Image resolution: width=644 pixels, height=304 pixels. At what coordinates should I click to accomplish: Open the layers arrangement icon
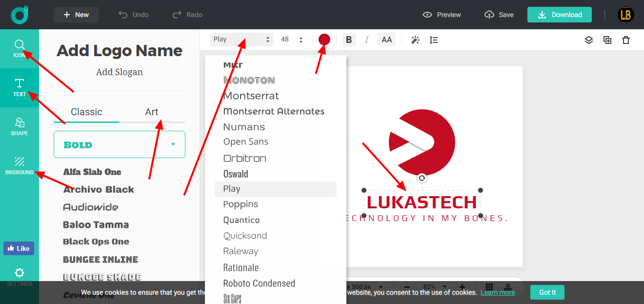pyautogui.click(x=589, y=40)
